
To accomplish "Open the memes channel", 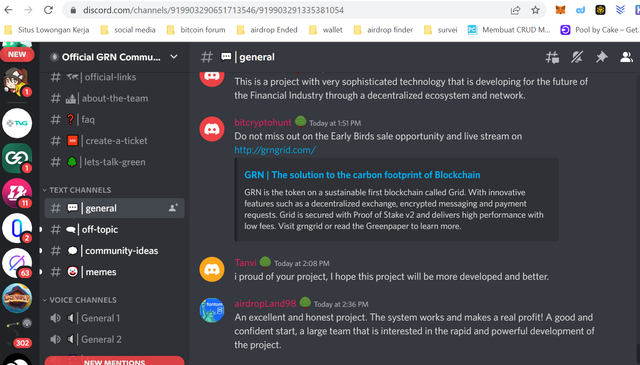I will pos(114,272).
